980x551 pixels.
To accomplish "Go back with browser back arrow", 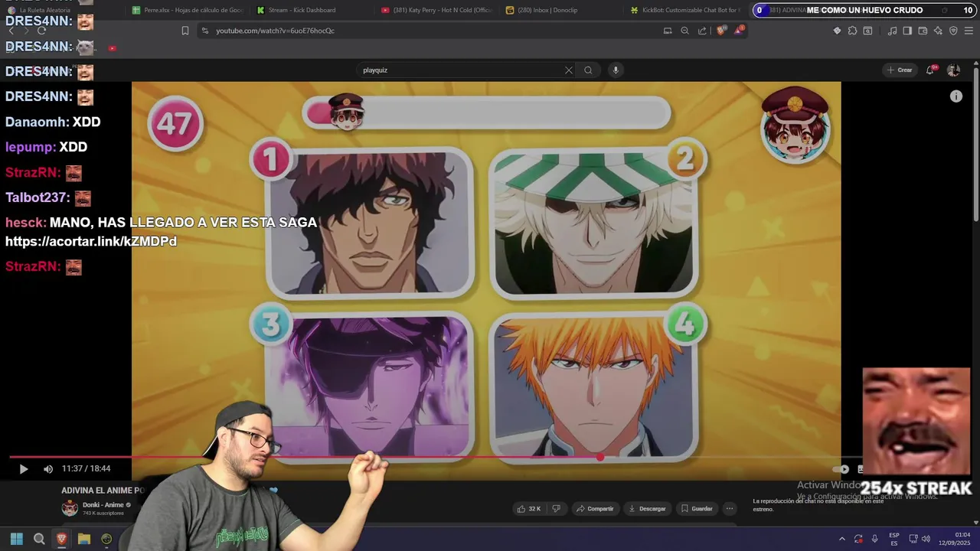I will point(11,31).
